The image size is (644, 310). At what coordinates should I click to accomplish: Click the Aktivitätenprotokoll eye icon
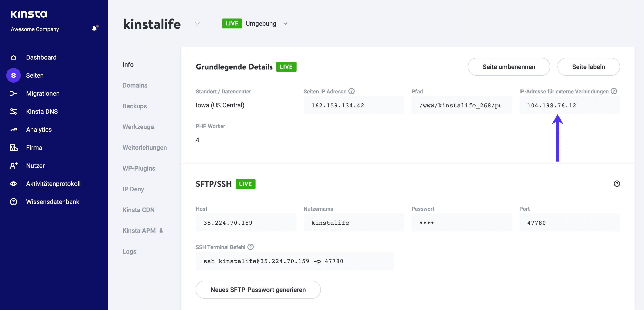pyautogui.click(x=14, y=184)
